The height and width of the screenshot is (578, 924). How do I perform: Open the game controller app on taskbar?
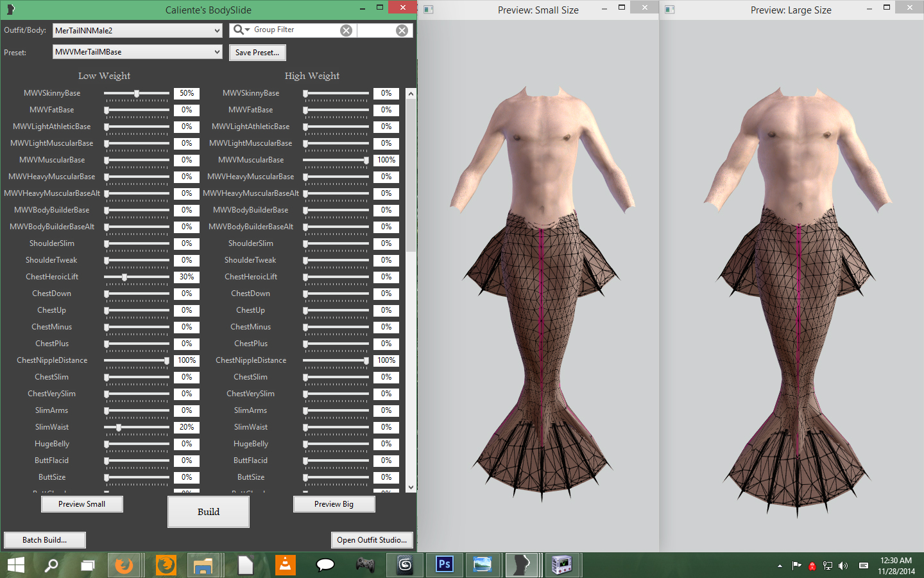[365, 565]
